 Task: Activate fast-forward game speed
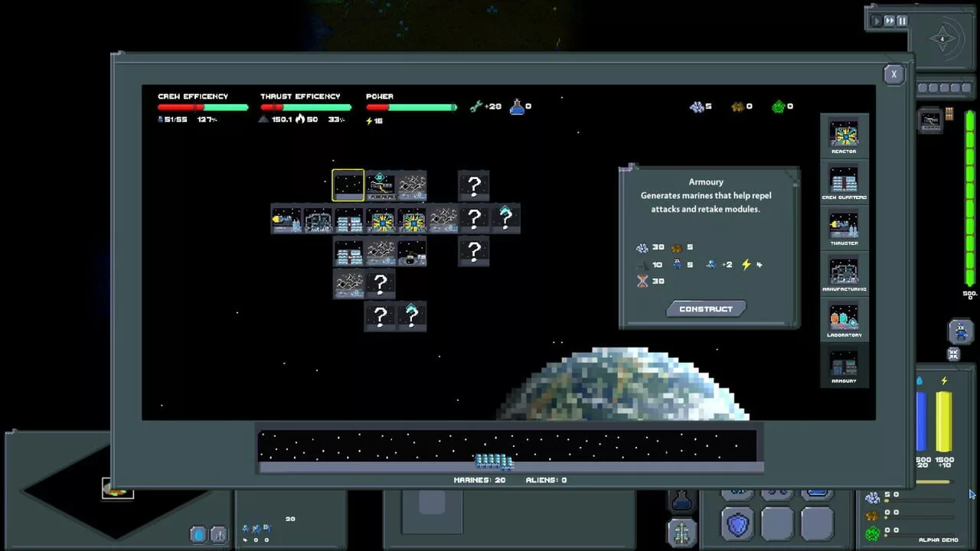890,21
